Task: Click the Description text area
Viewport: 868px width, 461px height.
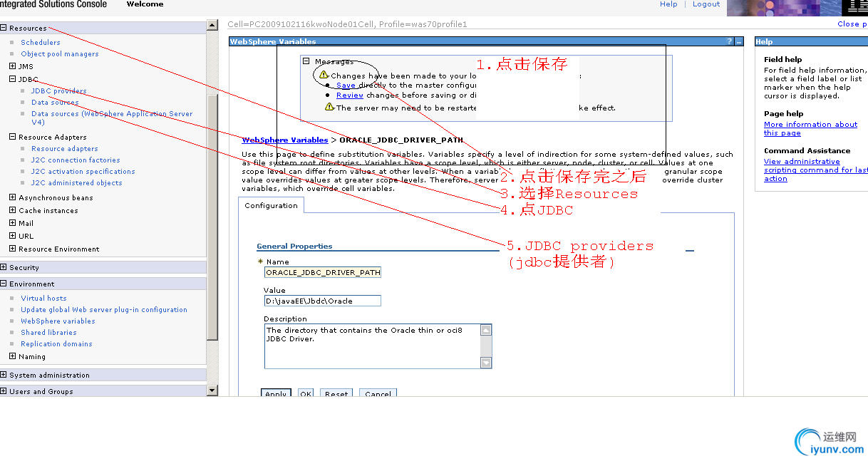Action: coord(372,346)
